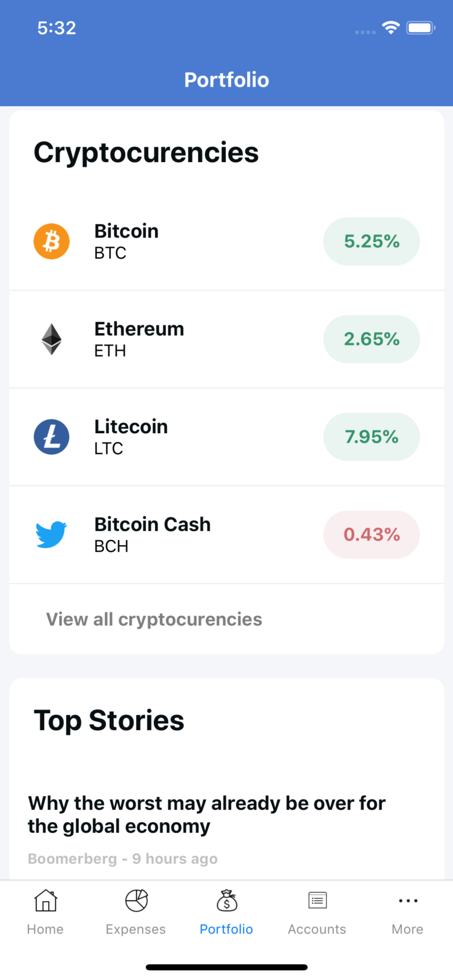Tap the Expenses pie chart icon
453x980 pixels.
tap(136, 900)
